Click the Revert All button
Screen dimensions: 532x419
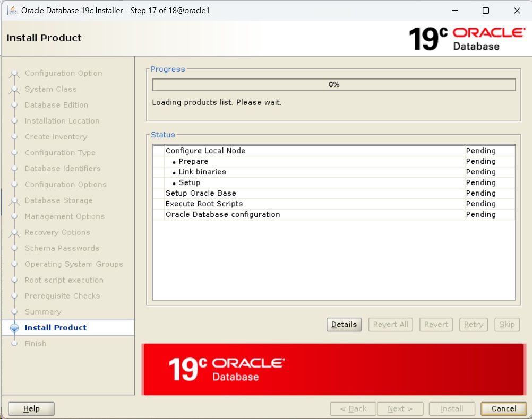(390, 325)
